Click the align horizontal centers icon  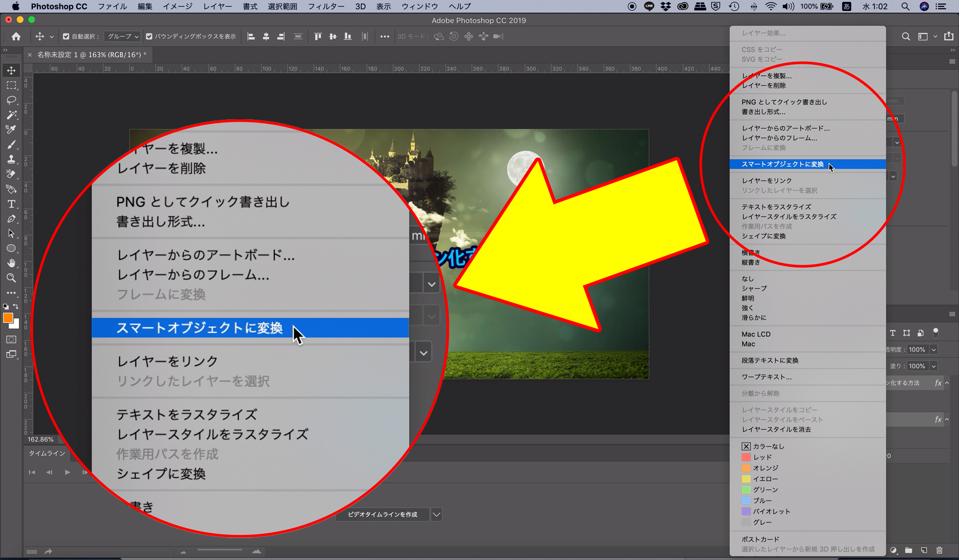(266, 36)
